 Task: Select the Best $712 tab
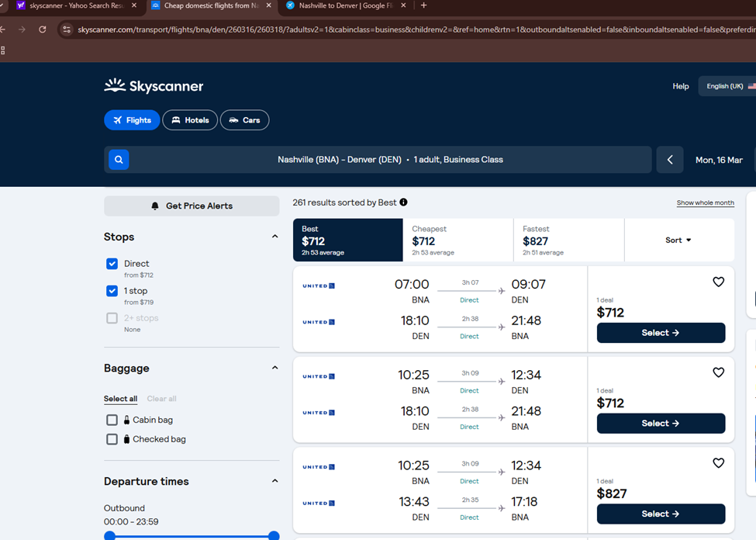(347, 240)
